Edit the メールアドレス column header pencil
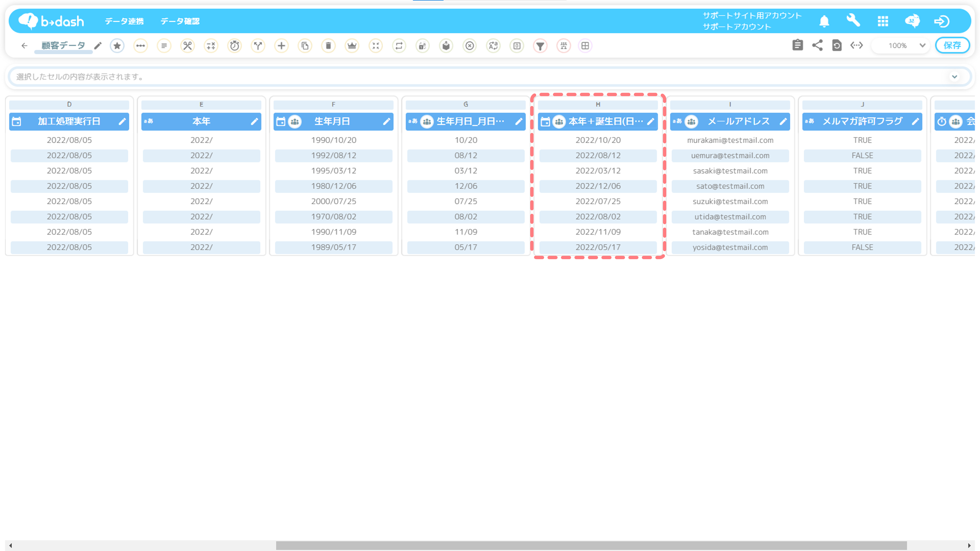This screenshot has height=551, width=980. coord(783,121)
